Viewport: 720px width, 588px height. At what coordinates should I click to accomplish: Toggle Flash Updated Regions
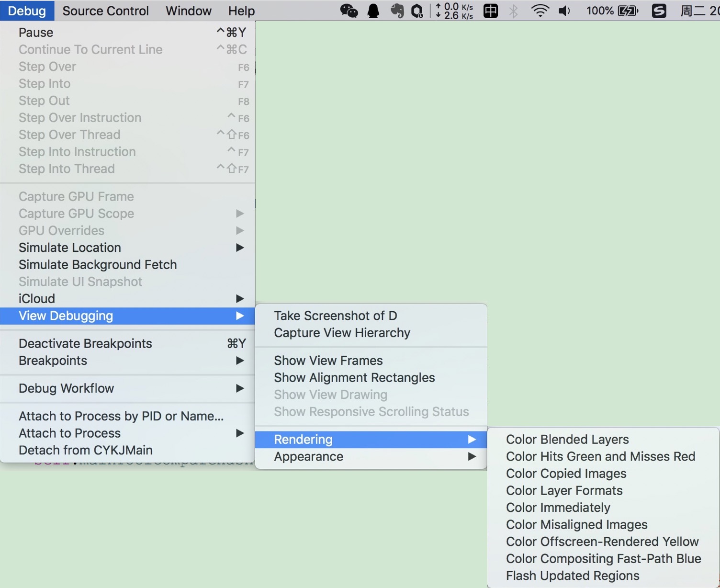[603, 576]
